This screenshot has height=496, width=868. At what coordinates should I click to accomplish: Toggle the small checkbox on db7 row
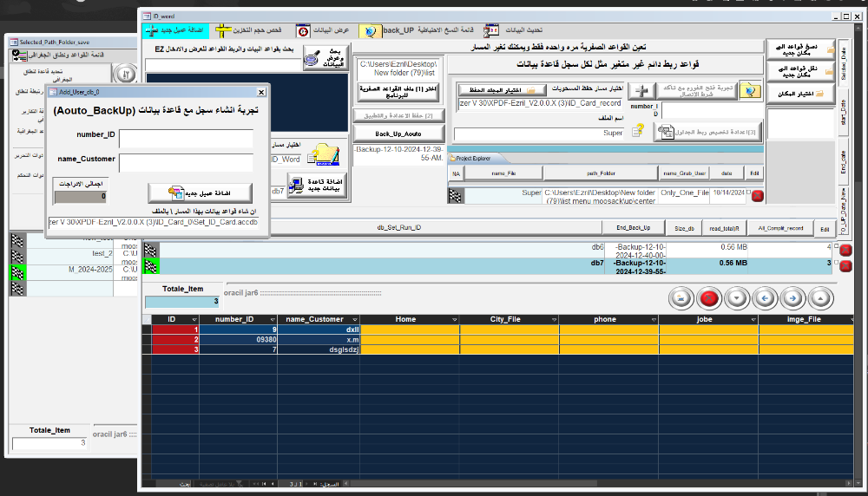836,262
